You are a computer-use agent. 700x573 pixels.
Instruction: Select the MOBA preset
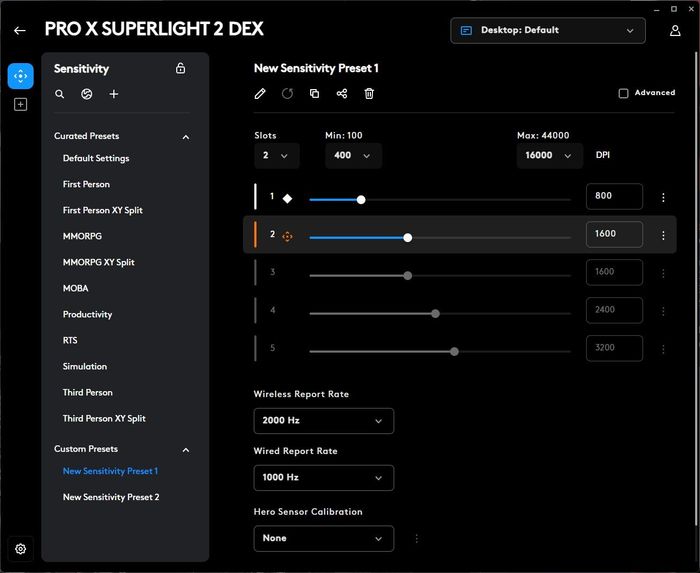[75, 288]
